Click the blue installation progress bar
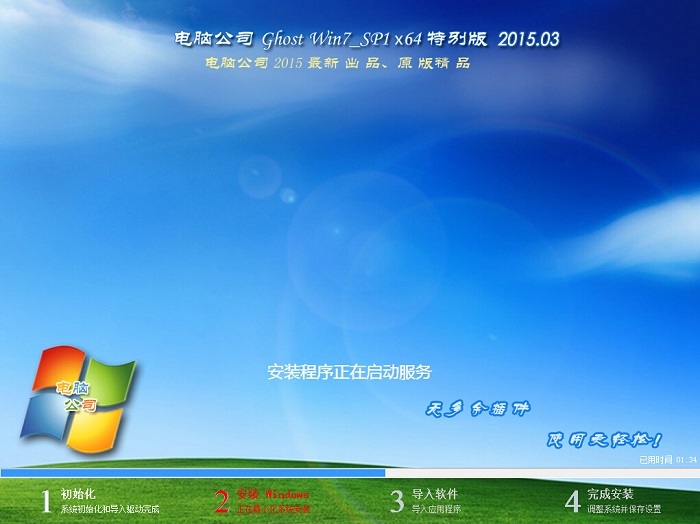Viewport: 700px width, 524px height. (x=193, y=473)
